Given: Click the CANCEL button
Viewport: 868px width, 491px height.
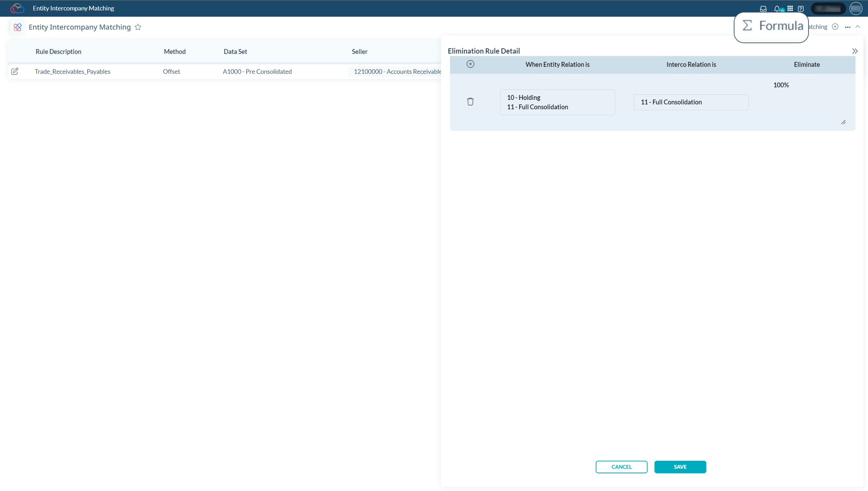Looking at the screenshot, I should [621, 467].
